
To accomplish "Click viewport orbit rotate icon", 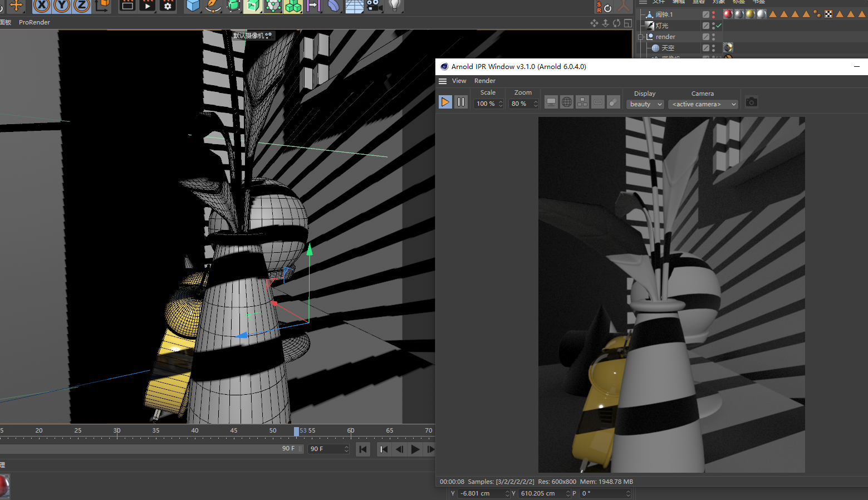I will [616, 23].
